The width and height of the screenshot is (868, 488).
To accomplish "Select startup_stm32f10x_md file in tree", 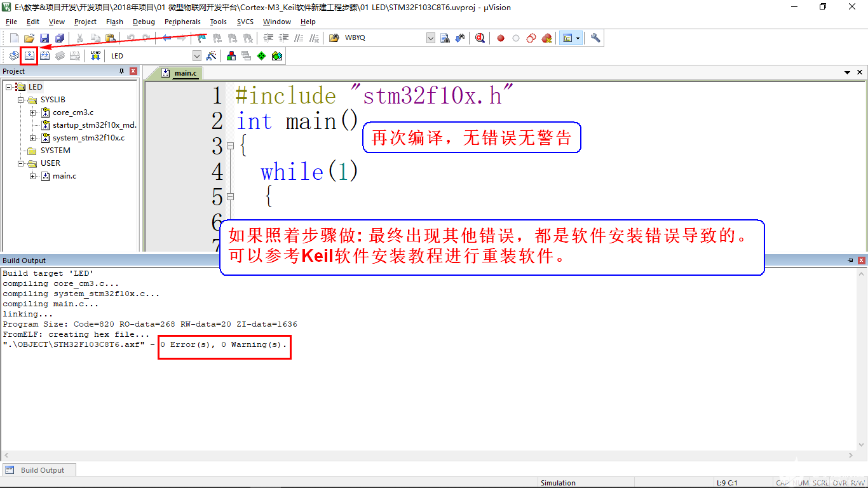I will click(x=94, y=125).
